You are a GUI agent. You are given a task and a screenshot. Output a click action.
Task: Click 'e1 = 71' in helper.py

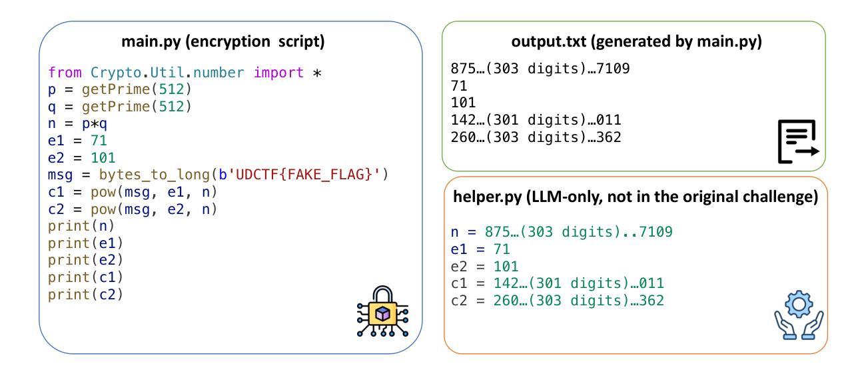[482, 250]
